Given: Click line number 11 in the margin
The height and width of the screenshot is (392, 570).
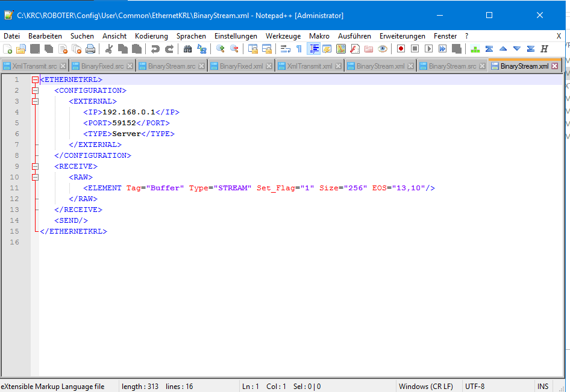Looking at the screenshot, I should (14, 188).
